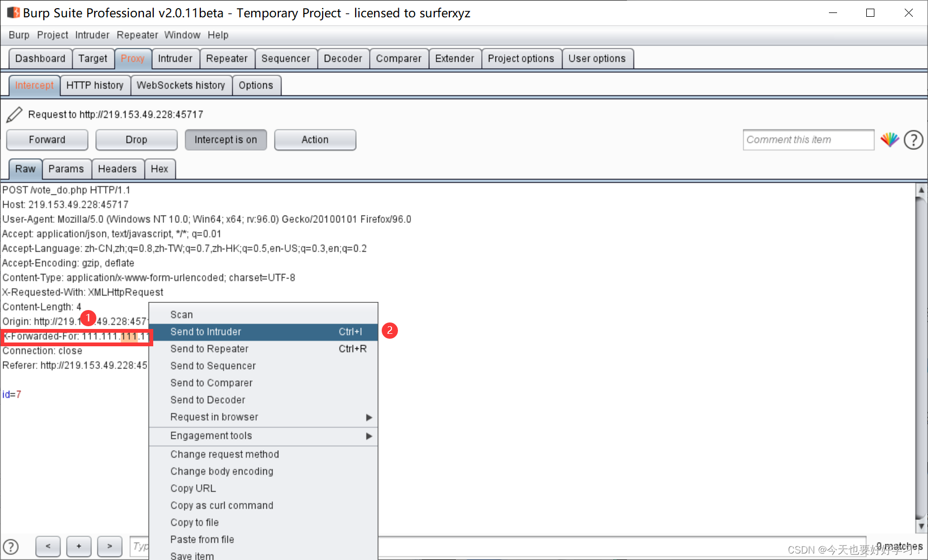Select the Intercept sub-tab
The width and height of the screenshot is (928, 560).
point(35,85)
